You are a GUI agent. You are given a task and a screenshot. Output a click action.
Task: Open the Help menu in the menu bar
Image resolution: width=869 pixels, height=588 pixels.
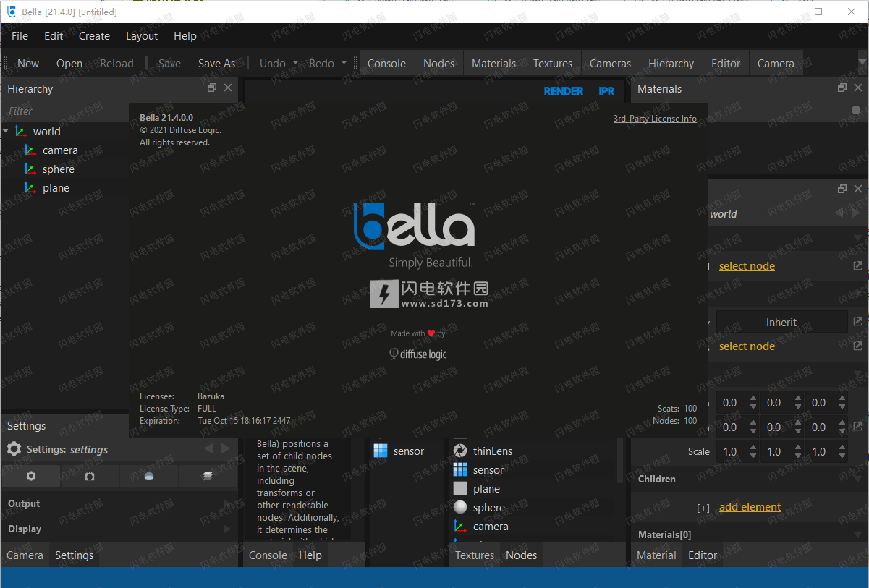click(x=185, y=36)
